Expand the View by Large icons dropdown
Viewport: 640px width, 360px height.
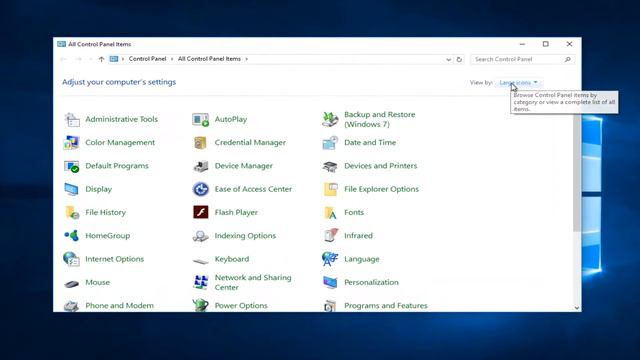pos(518,83)
